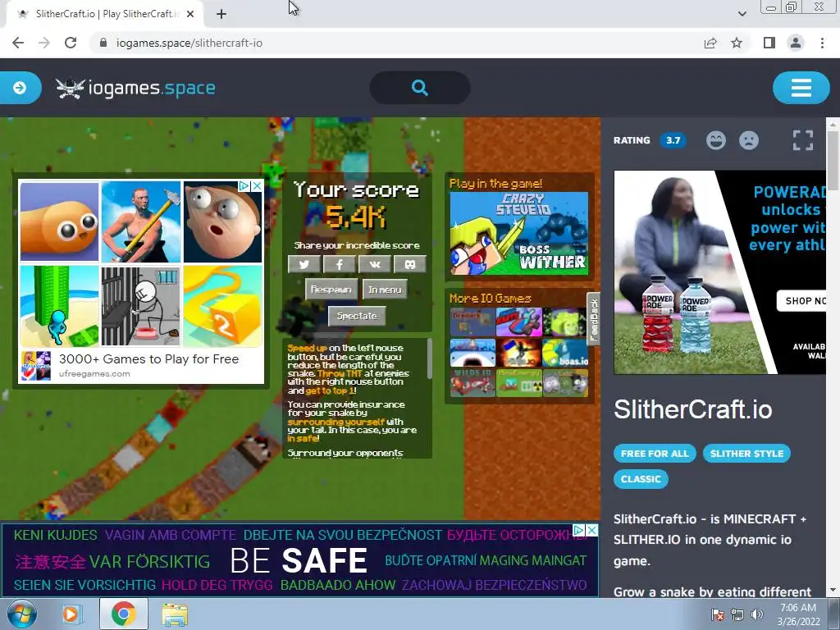
Task: Toggle Chrome side panel icon
Action: pos(769,43)
